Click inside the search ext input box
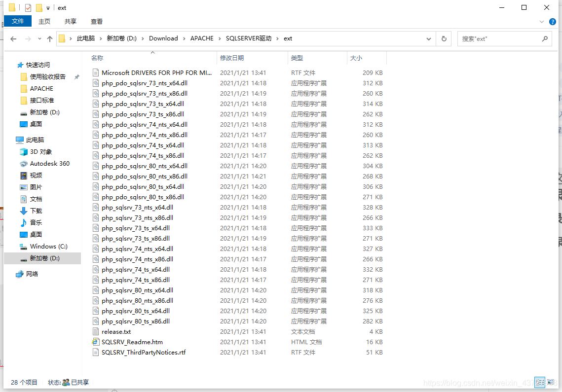The image size is (562, 392). 498,38
